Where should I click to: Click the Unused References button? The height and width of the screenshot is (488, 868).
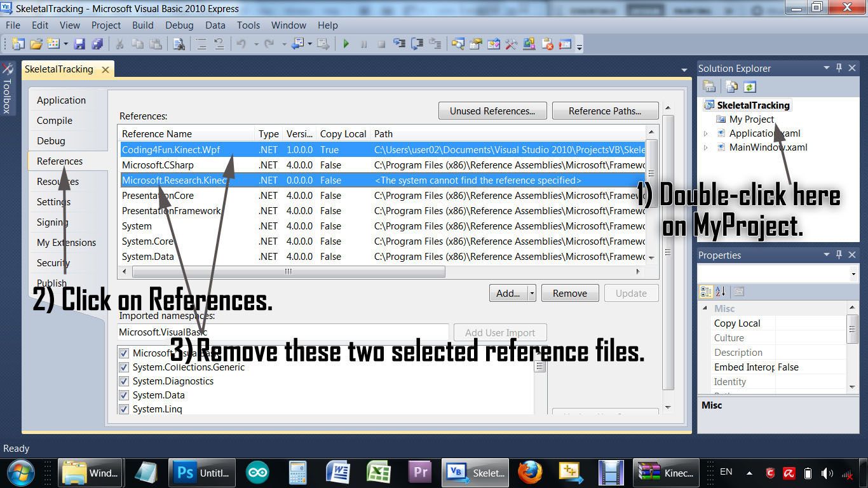point(492,111)
